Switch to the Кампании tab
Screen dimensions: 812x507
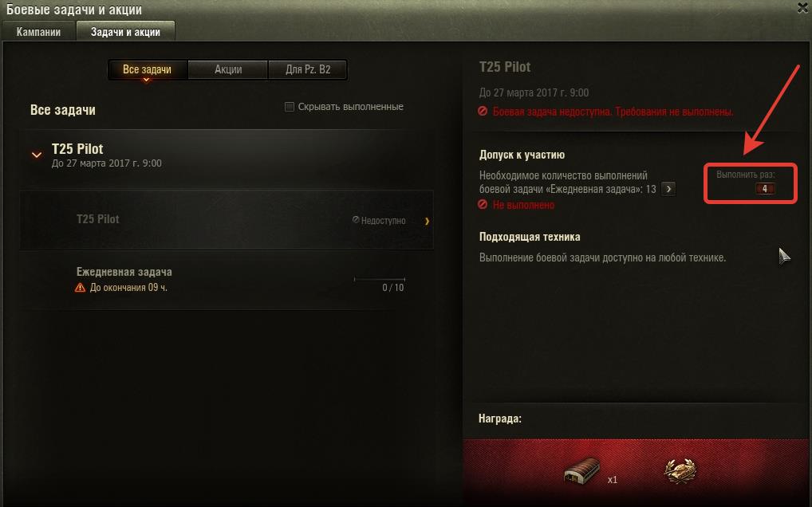(x=38, y=32)
